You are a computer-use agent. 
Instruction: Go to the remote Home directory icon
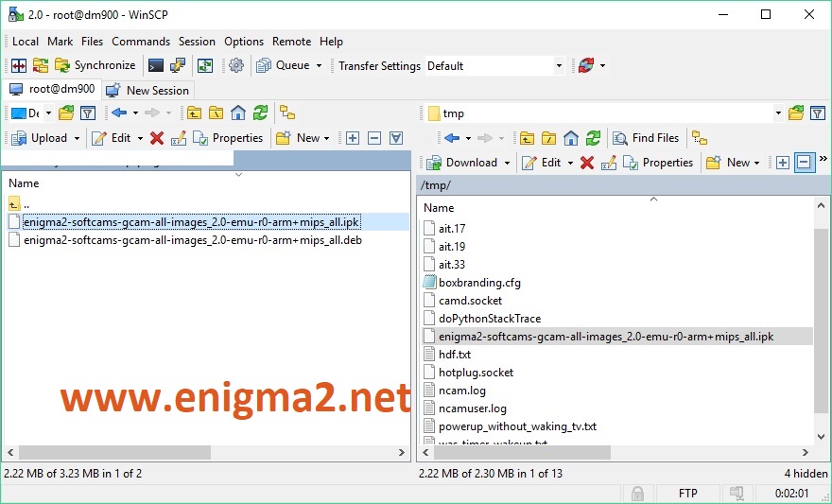tap(571, 138)
